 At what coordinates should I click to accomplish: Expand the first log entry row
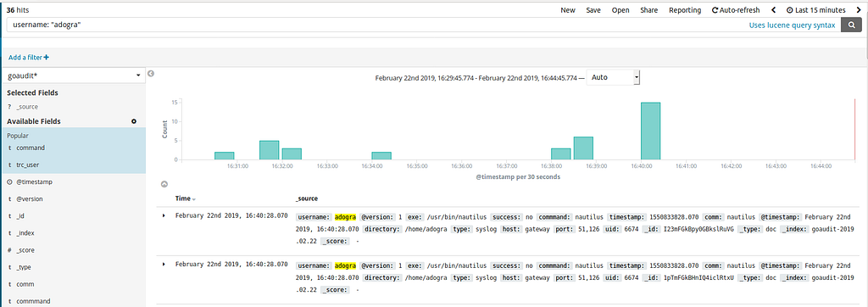[164, 215]
